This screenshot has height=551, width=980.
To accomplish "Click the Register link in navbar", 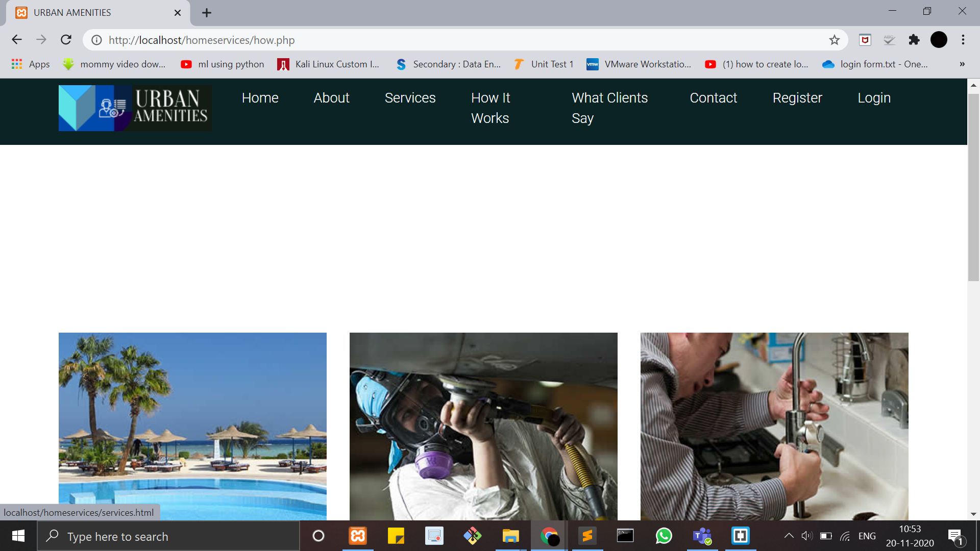I will tap(797, 98).
